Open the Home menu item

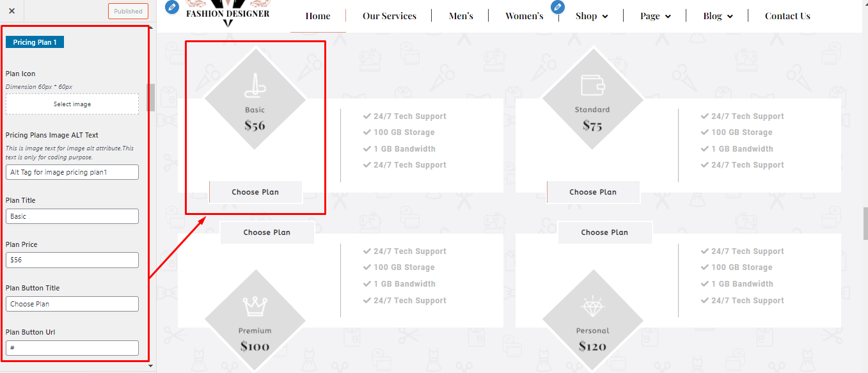pos(318,16)
